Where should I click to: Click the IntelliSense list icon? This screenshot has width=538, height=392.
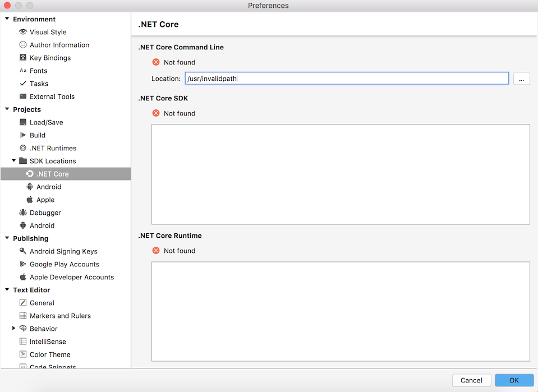pos(23,341)
